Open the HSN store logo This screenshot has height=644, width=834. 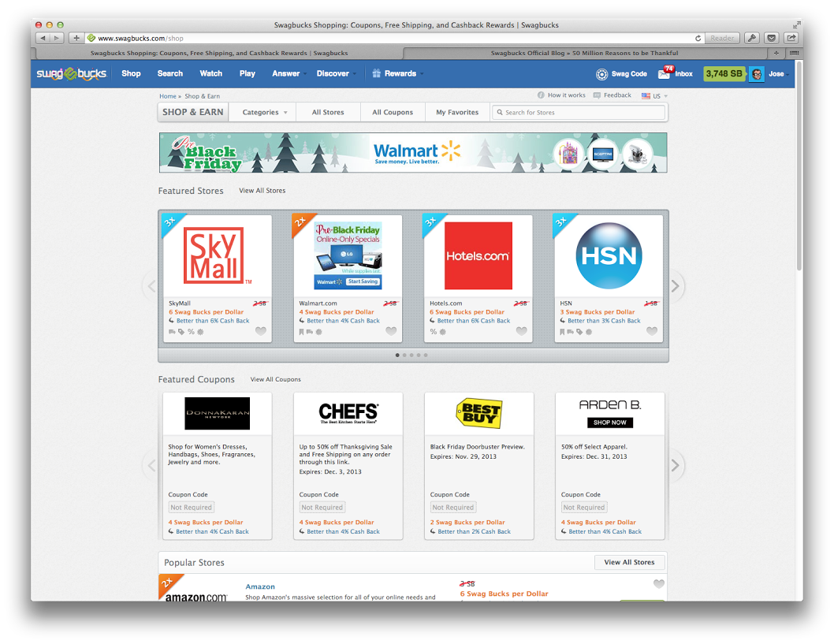pyautogui.click(x=609, y=256)
